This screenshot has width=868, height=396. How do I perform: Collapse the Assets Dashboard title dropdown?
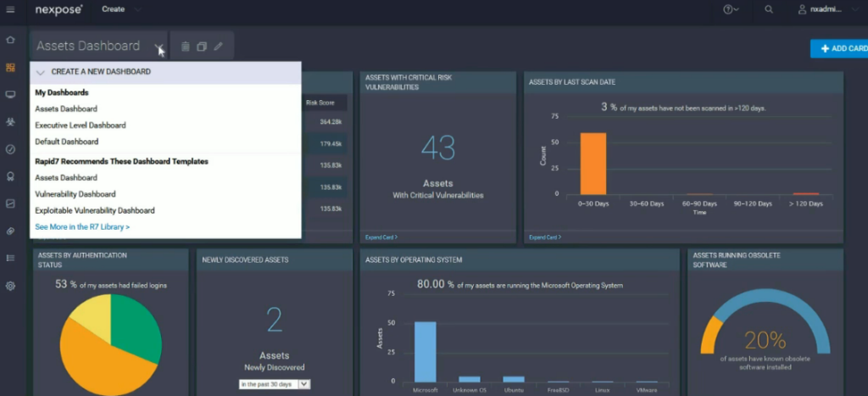point(159,47)
